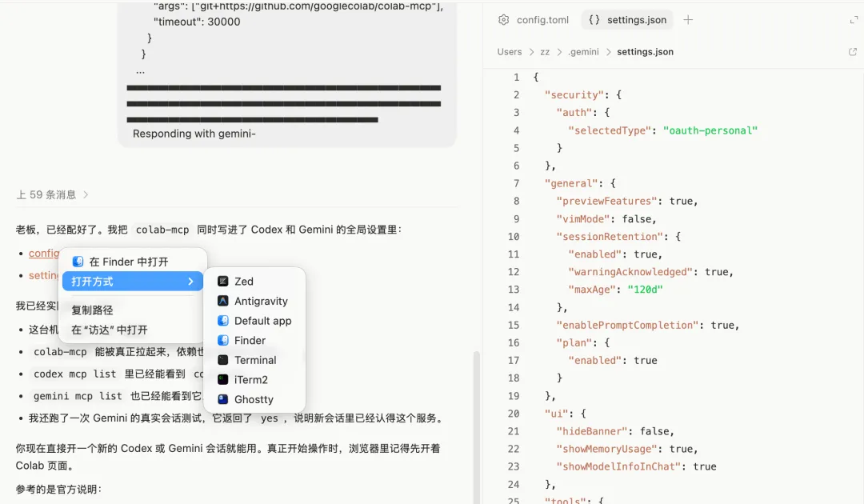Screen dimensions: 864x504
Task: Click "enablePromptCompletion" key on line 15
Action: pyautogui.click(x=628, y=325)
